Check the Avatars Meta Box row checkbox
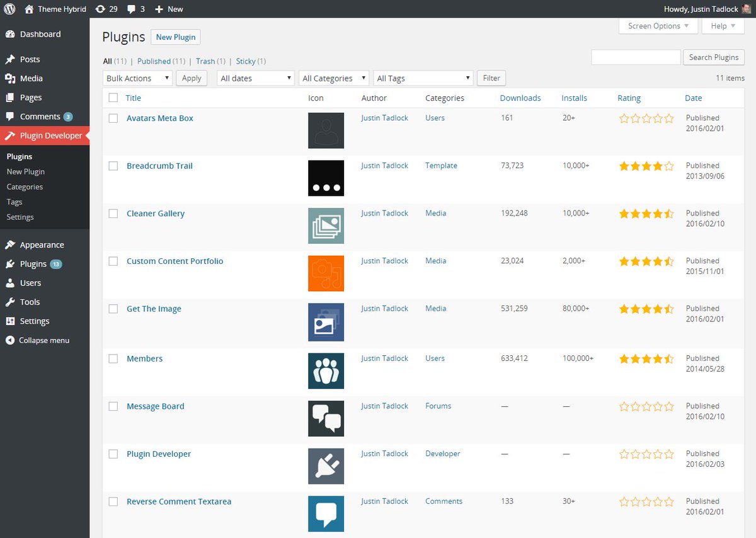Viewport: 756px width, 538px height. 113,118
